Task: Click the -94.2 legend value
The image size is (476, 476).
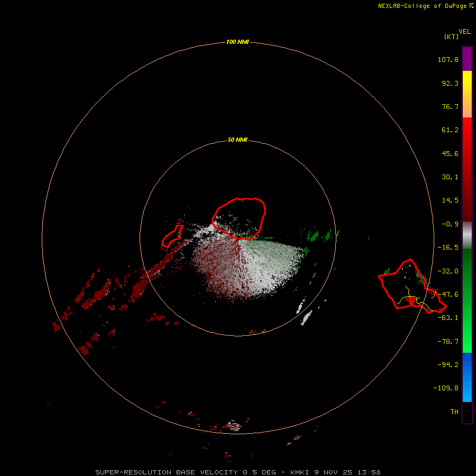Action: (x=448, y=364)
